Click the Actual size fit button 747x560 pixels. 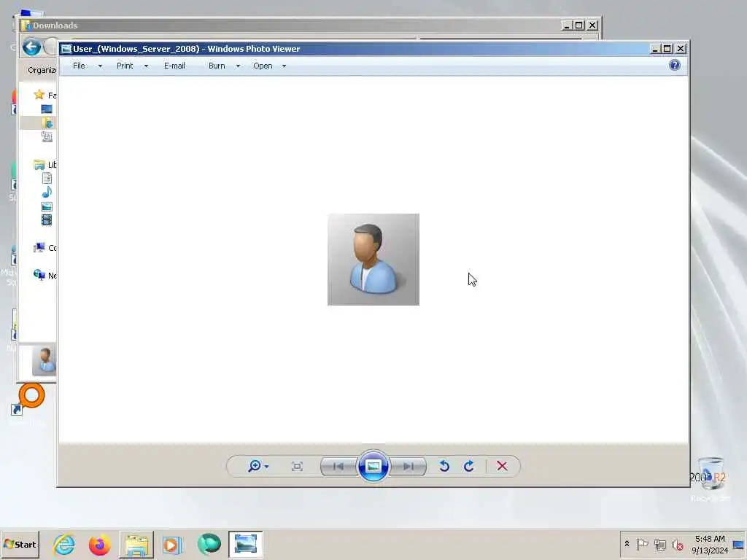click(x=297, y=466)
